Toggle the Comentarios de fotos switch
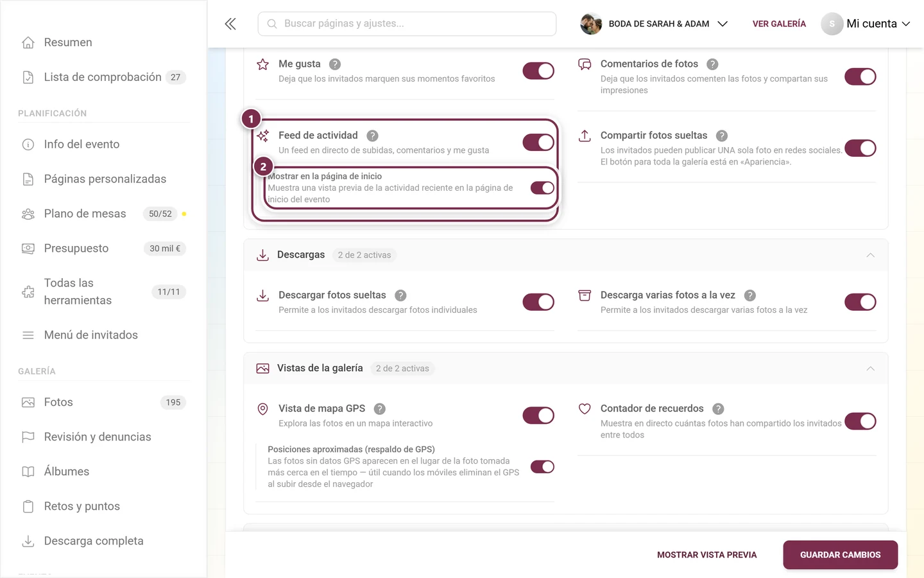 [860, 76]
